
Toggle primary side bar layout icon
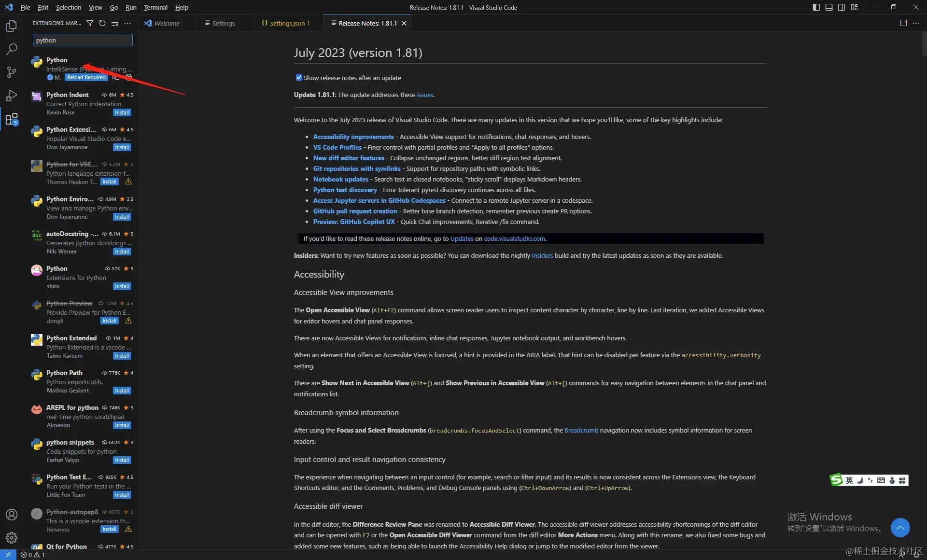click(816, 7)
